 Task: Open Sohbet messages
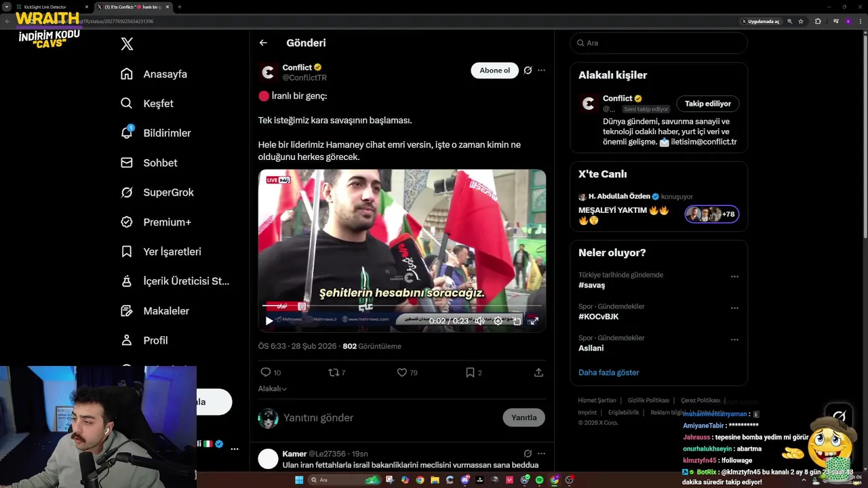(x=149, y=163)
